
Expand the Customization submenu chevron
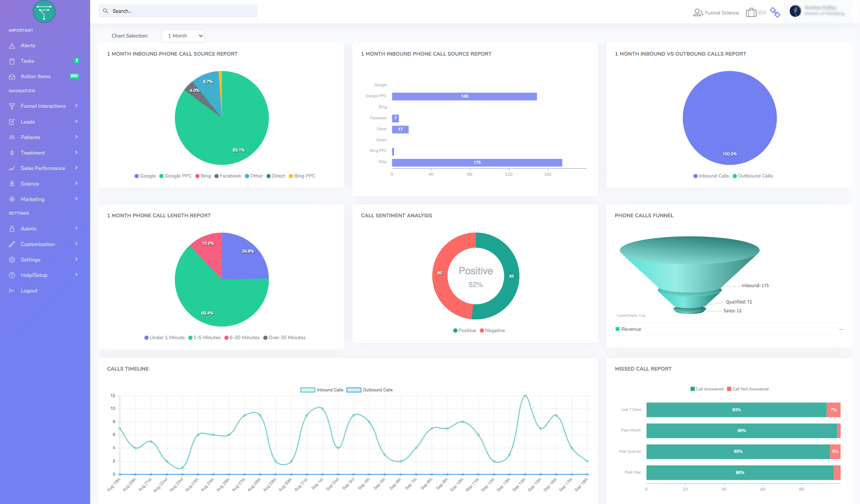(76, 244)
